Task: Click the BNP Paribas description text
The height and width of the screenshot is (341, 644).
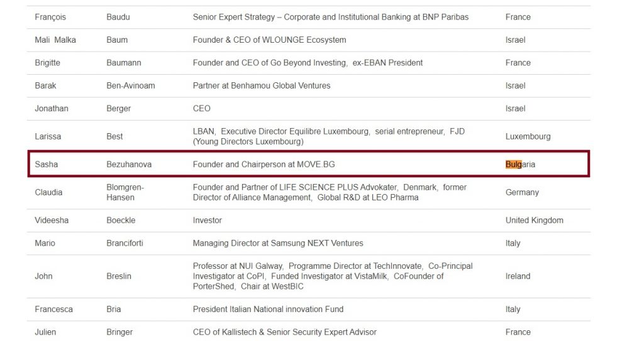Action: tap(330, 17)
